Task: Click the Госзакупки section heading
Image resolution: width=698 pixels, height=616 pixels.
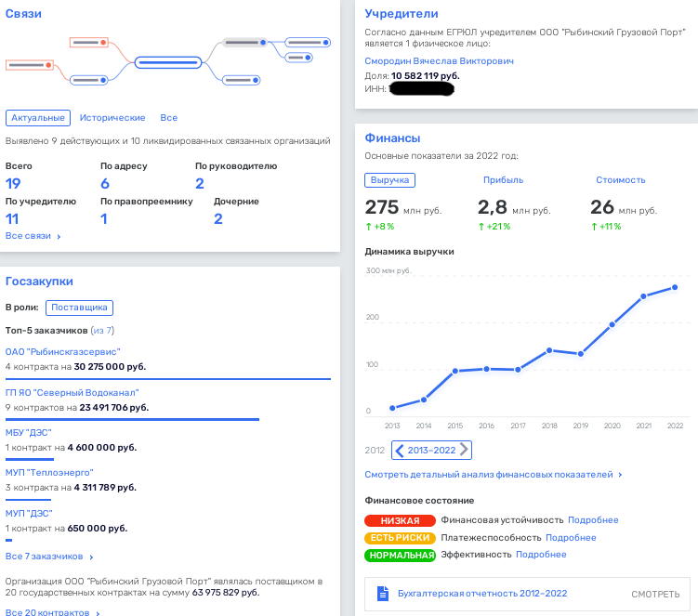Action: 39,282
